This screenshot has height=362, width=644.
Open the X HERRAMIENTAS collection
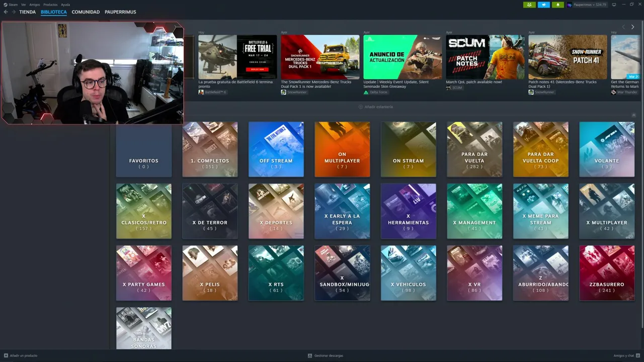coord(409,211)
